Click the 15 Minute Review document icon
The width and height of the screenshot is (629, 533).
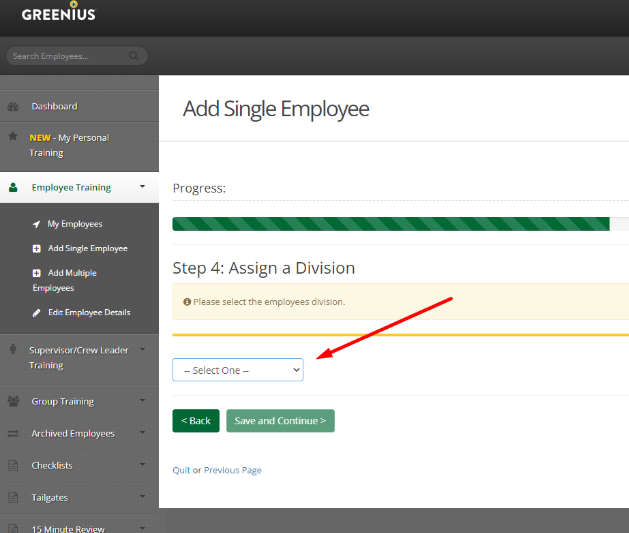[13, 529]
